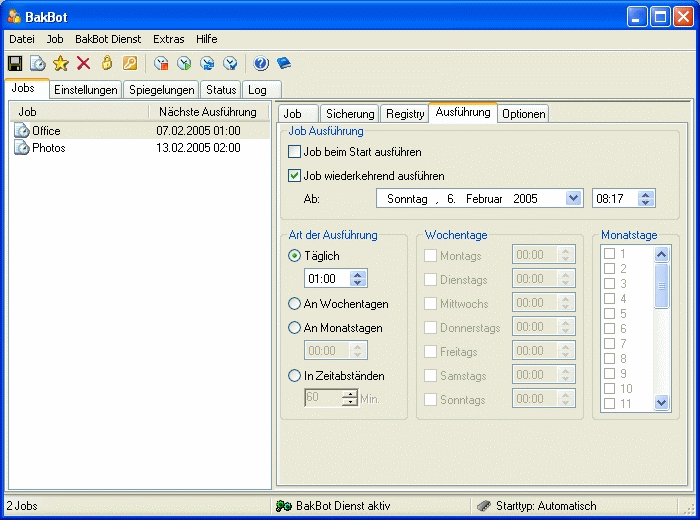Click the Täglich 01:00 time spinner arrows
This screenshot has height=520, width=700.
pos(358,279)
